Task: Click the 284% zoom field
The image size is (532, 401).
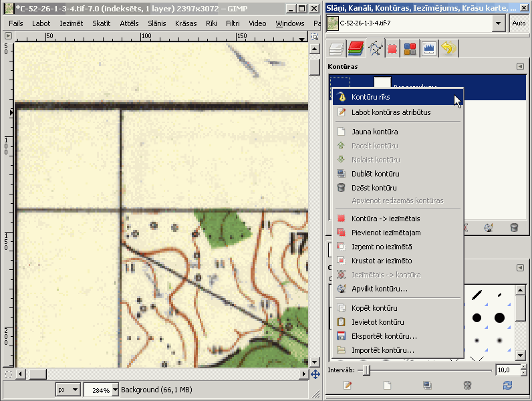Action: click(98, 390)
